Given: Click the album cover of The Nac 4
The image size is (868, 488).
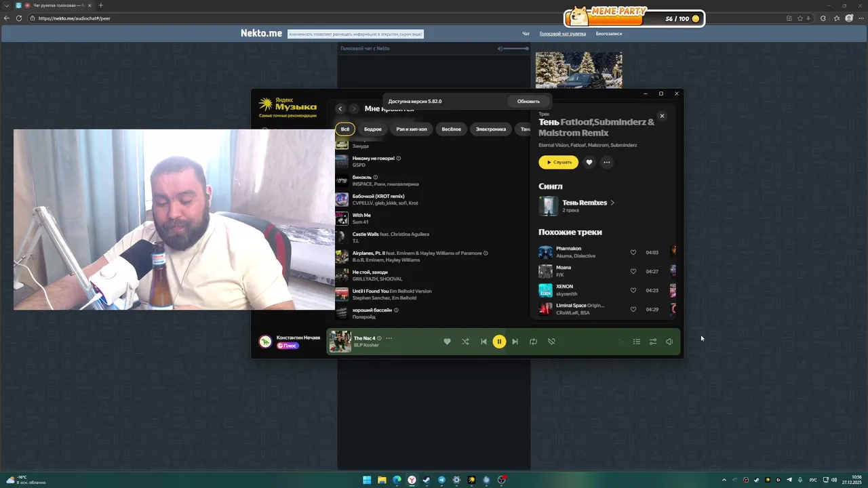Looking at the screenshot, I should [x=340, y=342].
